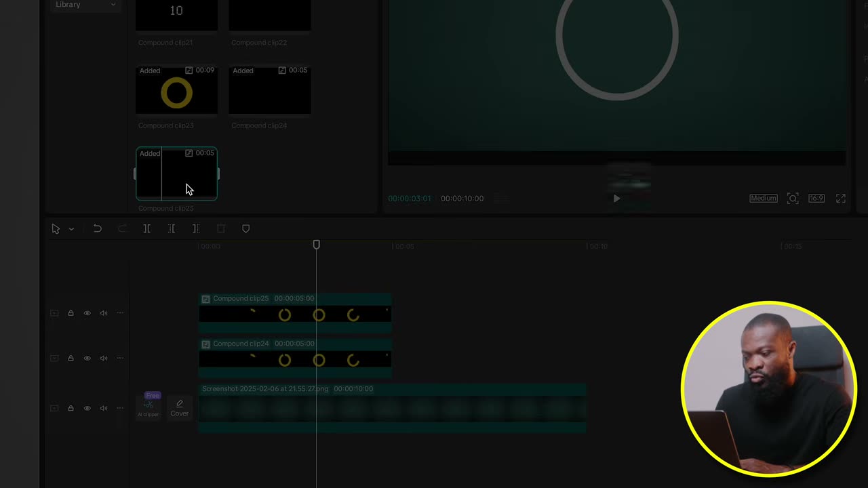The width and height of the screenshot is (868, 488).
Task: Lock the Compound clip24 track
Action: click(x=71, y=359)
